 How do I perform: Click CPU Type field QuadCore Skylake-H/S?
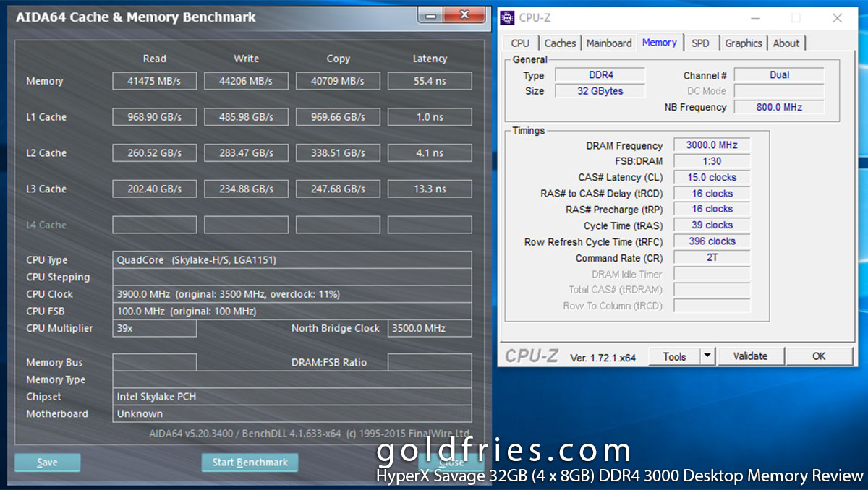pos(292,260)
